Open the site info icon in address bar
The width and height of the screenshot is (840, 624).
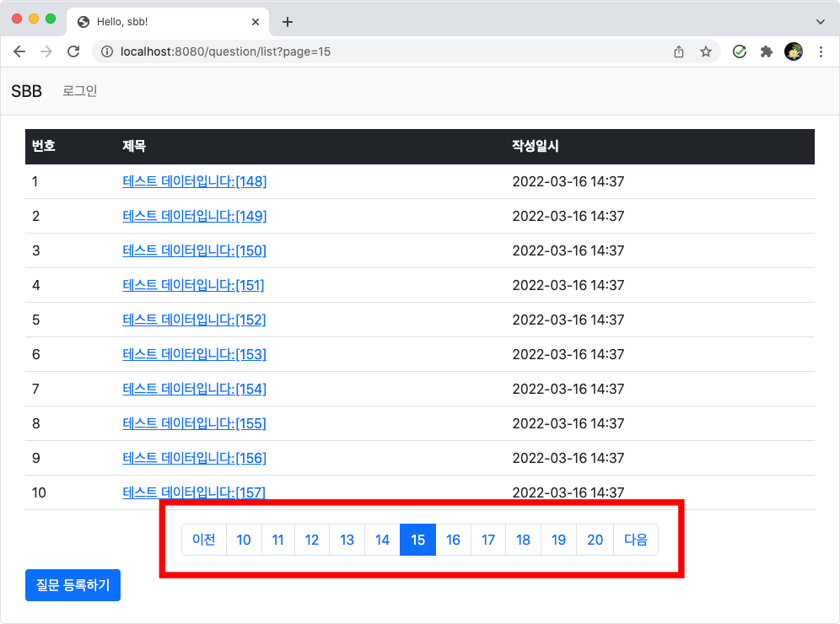pyautogui.click(x=107, y=51)
